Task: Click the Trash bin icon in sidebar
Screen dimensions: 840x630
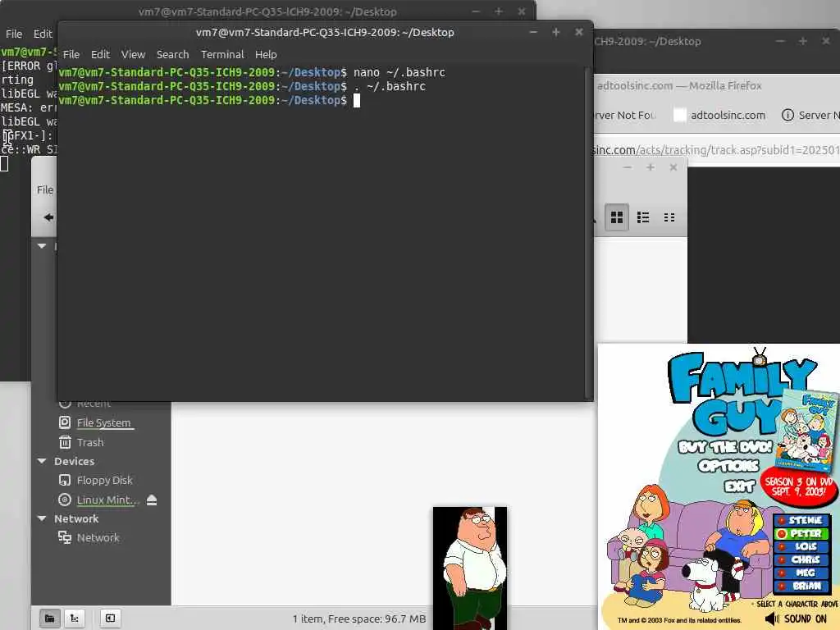Action: click(65, 442)
